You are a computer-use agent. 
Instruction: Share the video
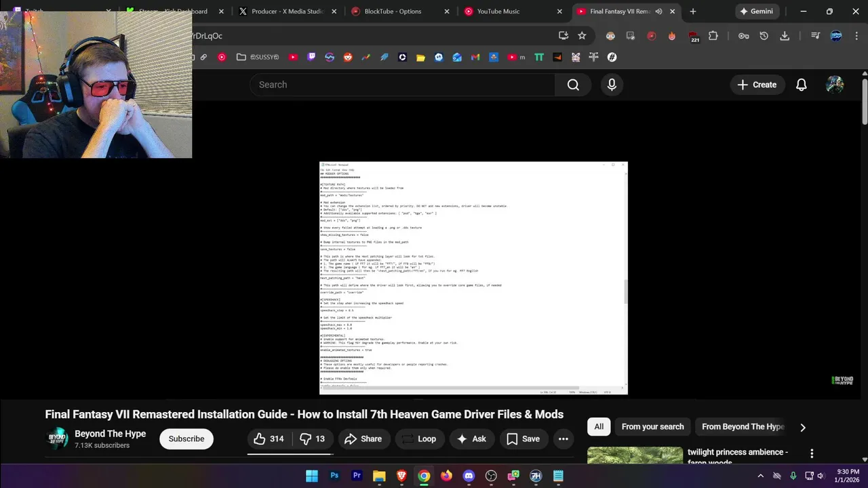point(363,439)
